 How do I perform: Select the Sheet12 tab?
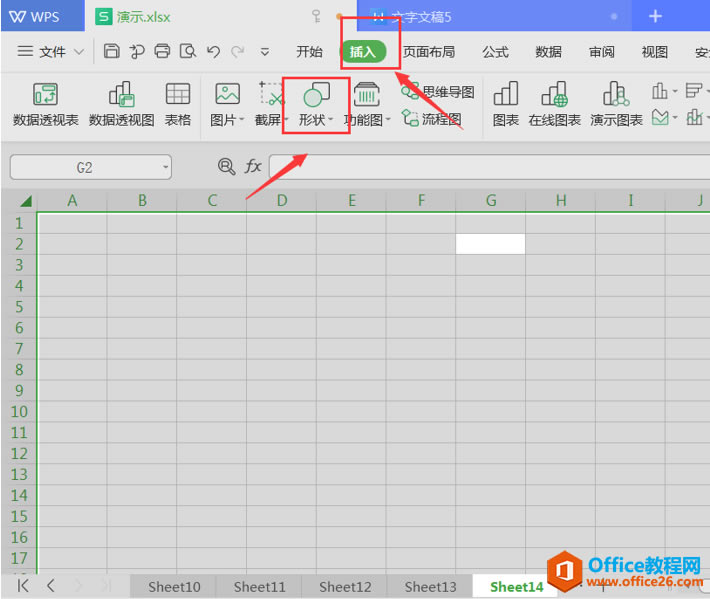(x=345, y=587)
